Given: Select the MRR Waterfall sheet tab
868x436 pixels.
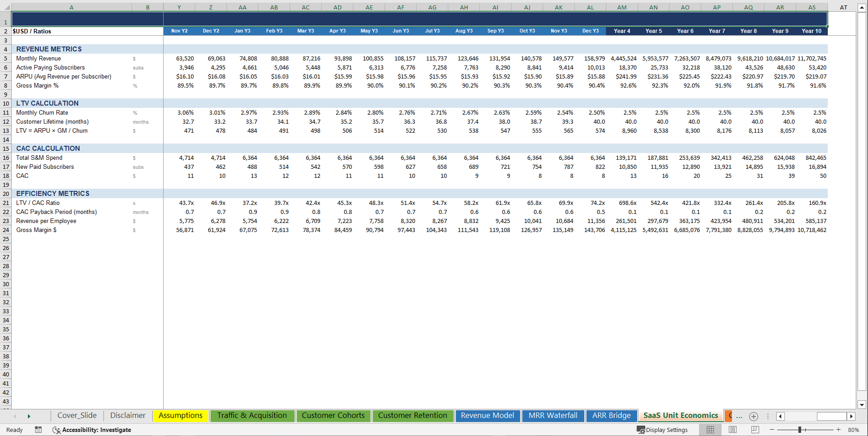Looking at the screenshot, I should tap(553, 416).
